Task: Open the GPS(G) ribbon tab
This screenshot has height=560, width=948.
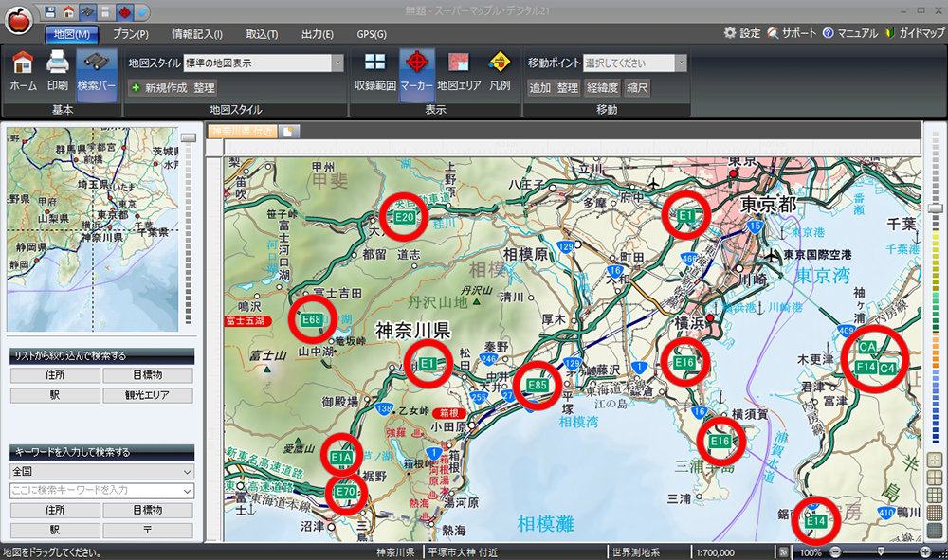Action: pos(372,34)
